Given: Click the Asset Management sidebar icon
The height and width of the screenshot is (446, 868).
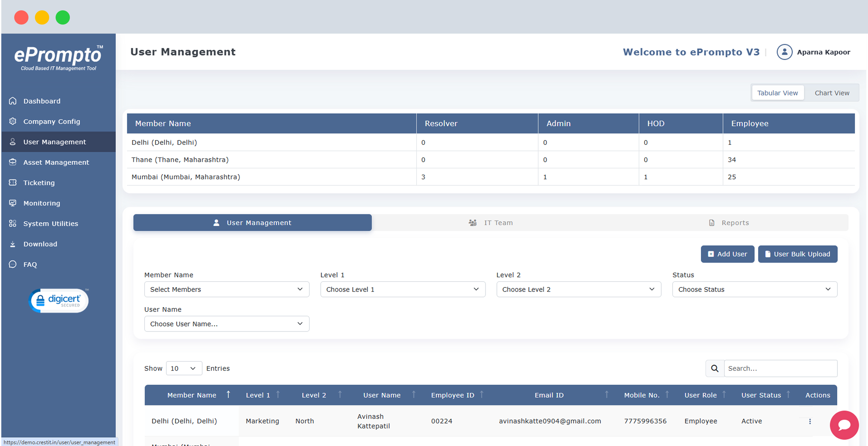Looking at the screenshot, I should coord(13,162).
